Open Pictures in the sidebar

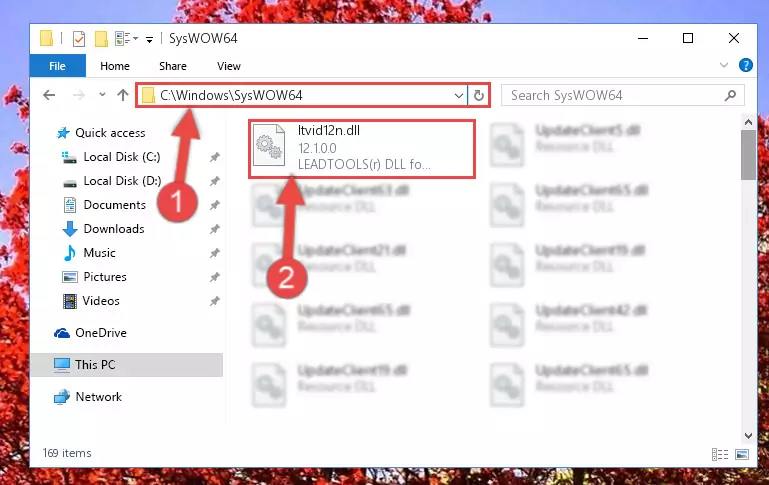pos(104,277)
